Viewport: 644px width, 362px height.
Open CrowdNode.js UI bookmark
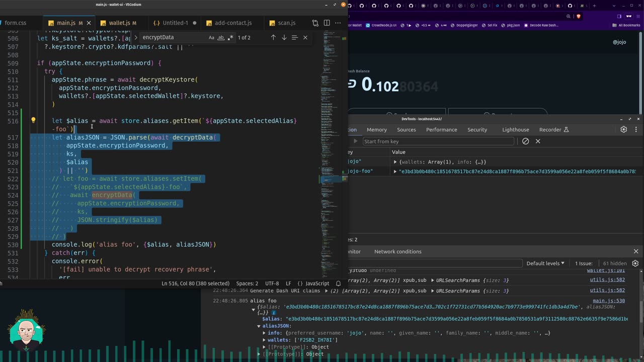click(x=381, y=25)
